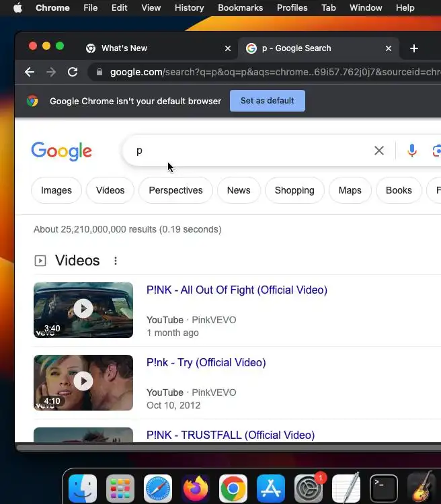Viewport: 441px width, 504px height.
Task: Filter results by News
Action: click(239, 190)
